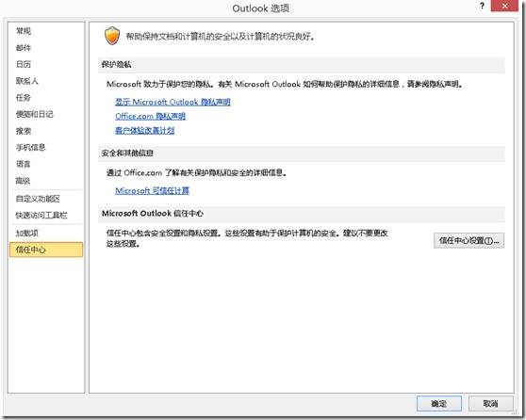This screenshot has height=420, width=526.
Task: Open the 语言 settings
Action: tap(24, 164)
